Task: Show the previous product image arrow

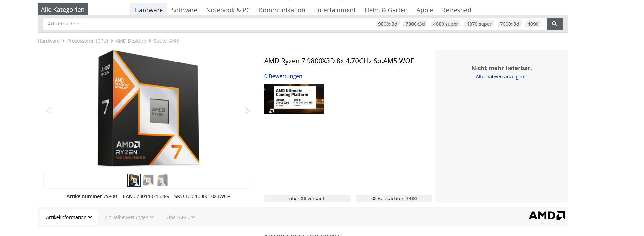Action: tap(49, 110)
